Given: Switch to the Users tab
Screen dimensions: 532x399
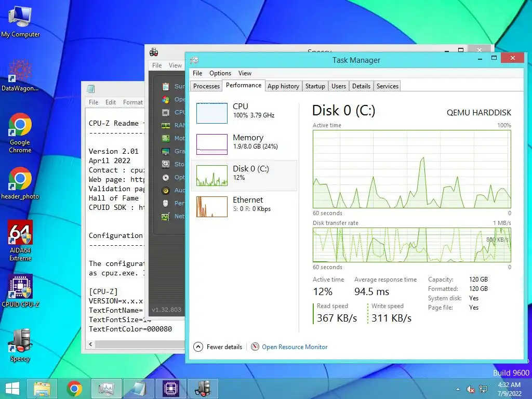Looking at the screenshot, I should [339, 86].
